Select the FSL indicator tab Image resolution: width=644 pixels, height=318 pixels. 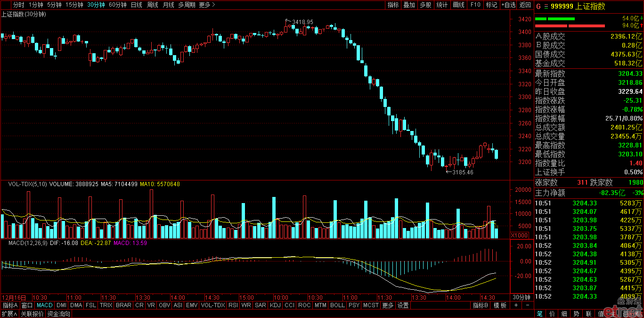coord(91,305)
